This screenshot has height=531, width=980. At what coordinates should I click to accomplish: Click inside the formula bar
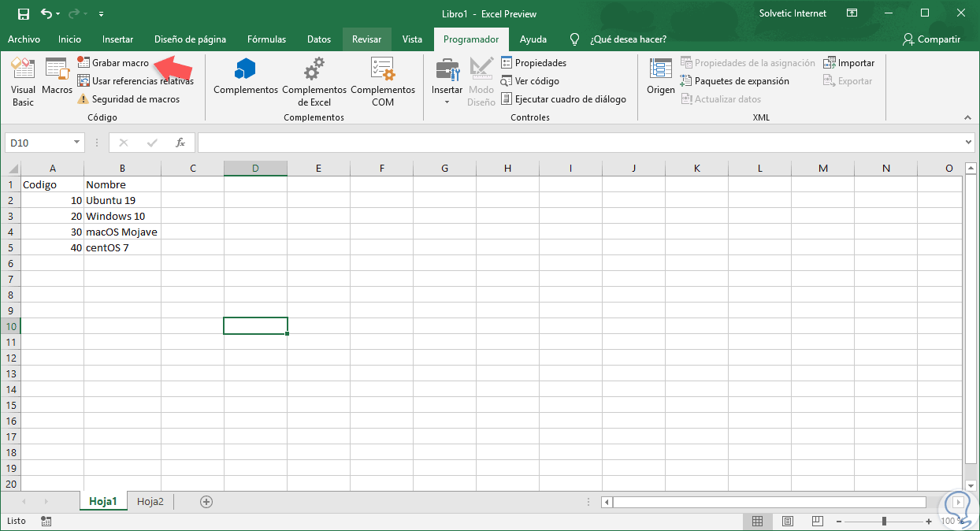pos(581,143)
